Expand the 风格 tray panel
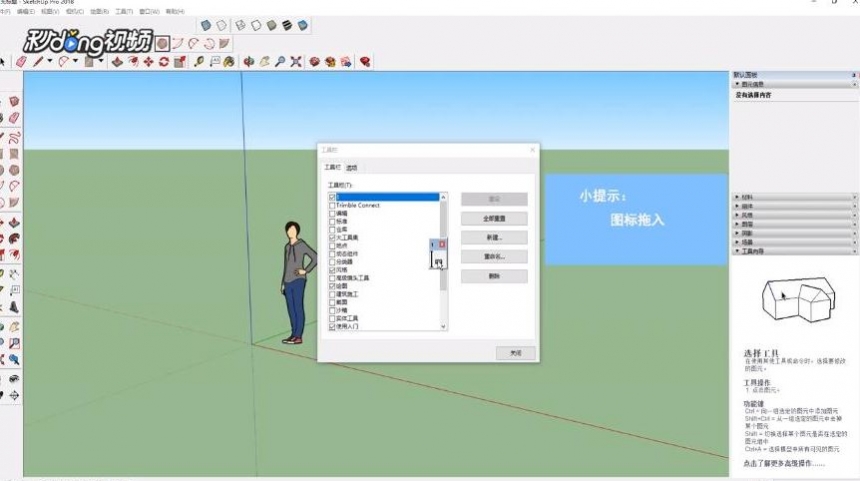 [x=738, y=215]
